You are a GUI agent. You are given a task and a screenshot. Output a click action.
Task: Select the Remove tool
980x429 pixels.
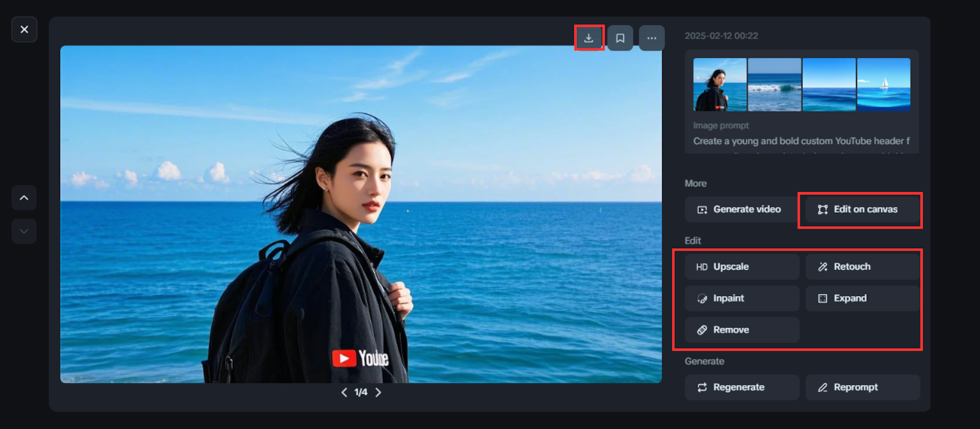pyautogui.click(x=742, y=330)
